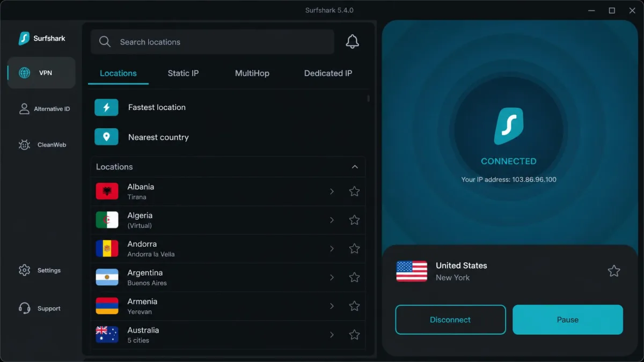Expand Armenia server options chevron
The width and height of the screenshot is (644, 362).
click(x=332, y=306)
